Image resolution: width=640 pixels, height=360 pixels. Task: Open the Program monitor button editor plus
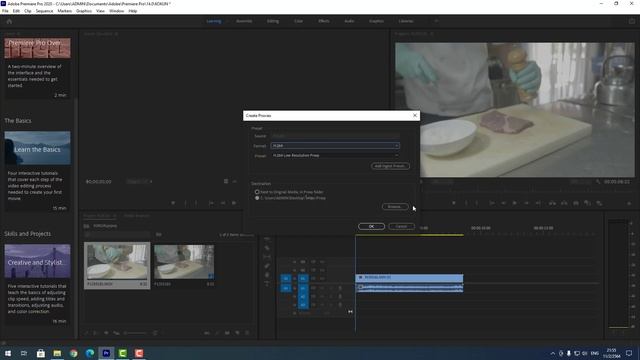(629, 203)
